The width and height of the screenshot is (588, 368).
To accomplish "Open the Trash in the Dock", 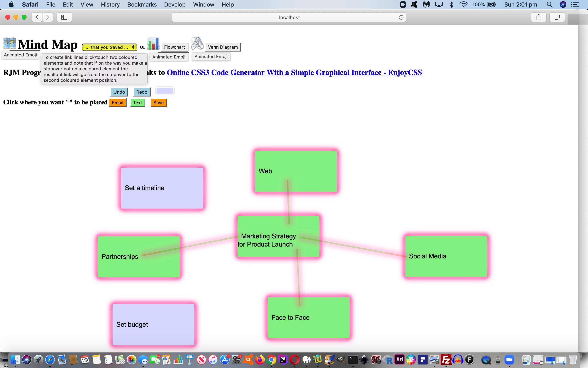I will [x=573, y=359].
